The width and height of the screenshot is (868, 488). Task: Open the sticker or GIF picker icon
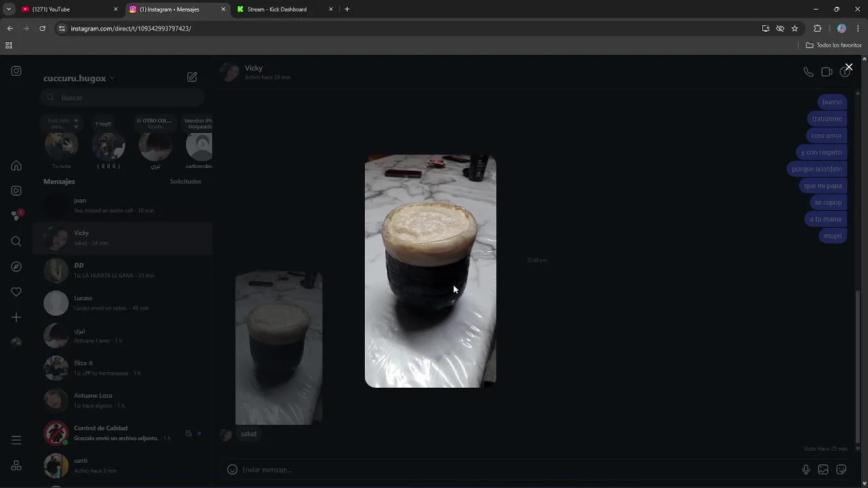[842, 470]
